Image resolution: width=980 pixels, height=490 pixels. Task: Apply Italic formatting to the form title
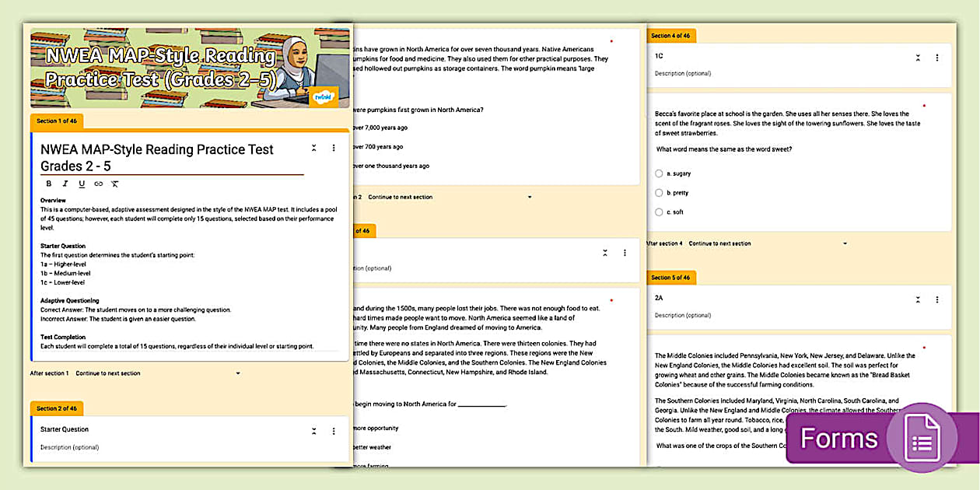point(65,184)
